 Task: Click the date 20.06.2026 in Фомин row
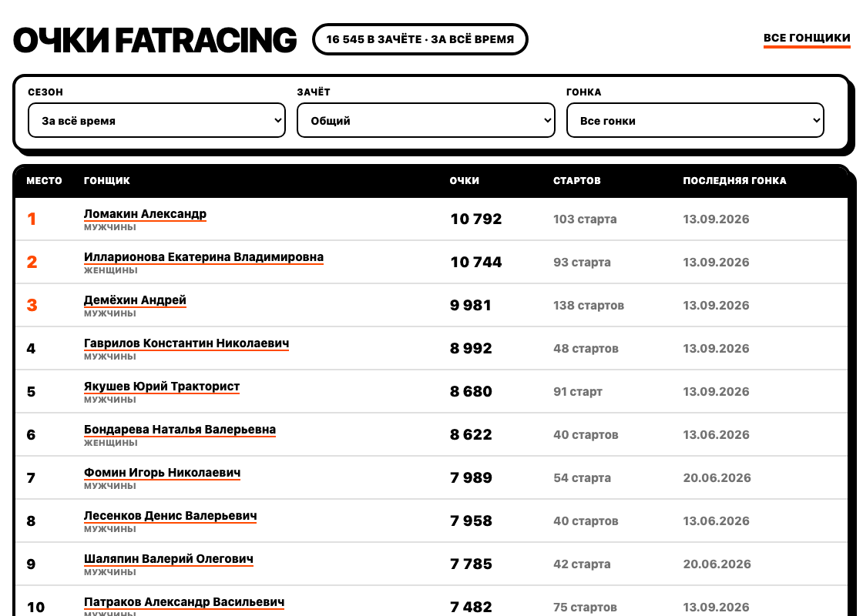tap(717, 477)
